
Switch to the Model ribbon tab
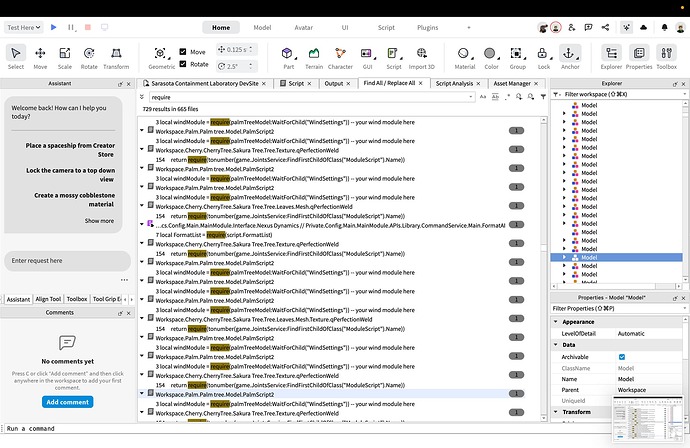(262, 27)
